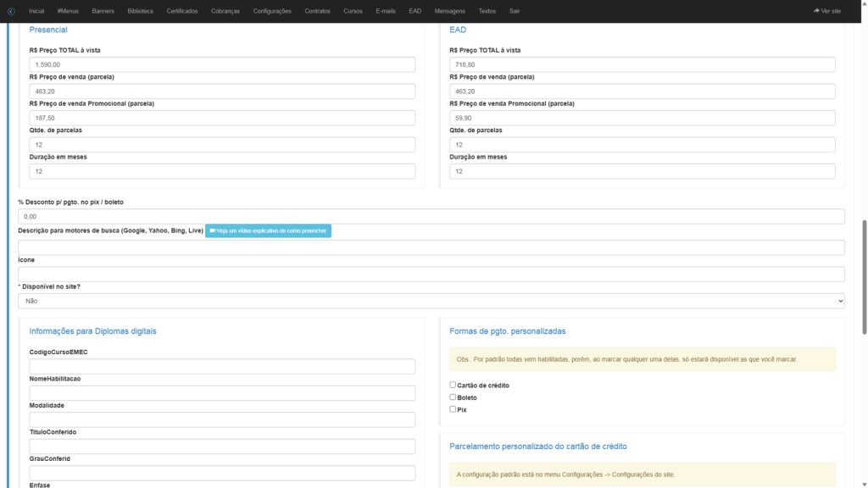This screenshot has height=488, width=868.
Task: Tick the Boleto payment checkbox
Action: 453,396
